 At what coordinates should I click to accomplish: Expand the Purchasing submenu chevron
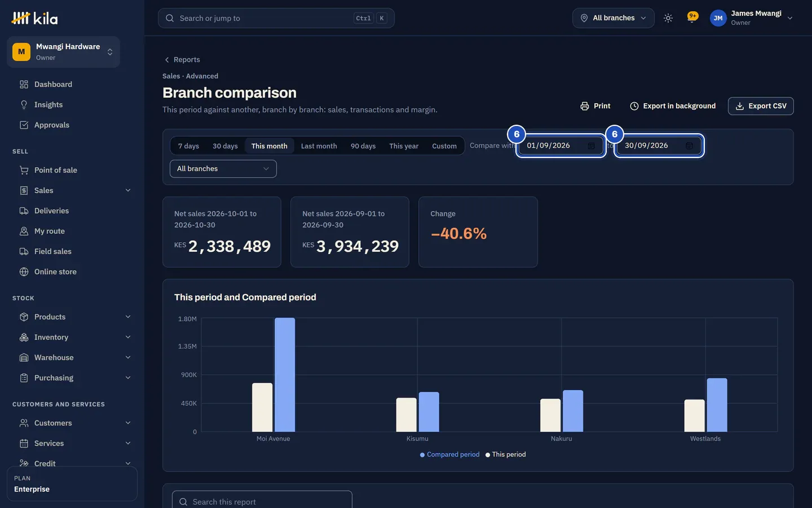[128, 378]
